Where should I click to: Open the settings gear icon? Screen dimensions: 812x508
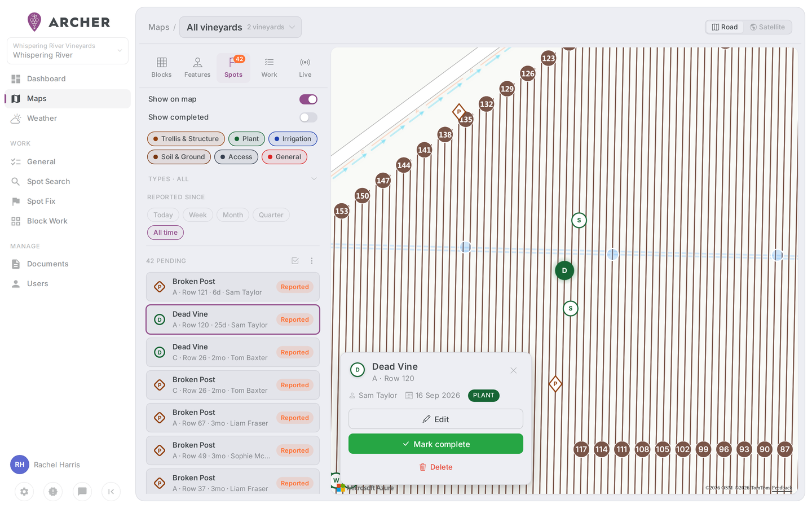(24, 492)
